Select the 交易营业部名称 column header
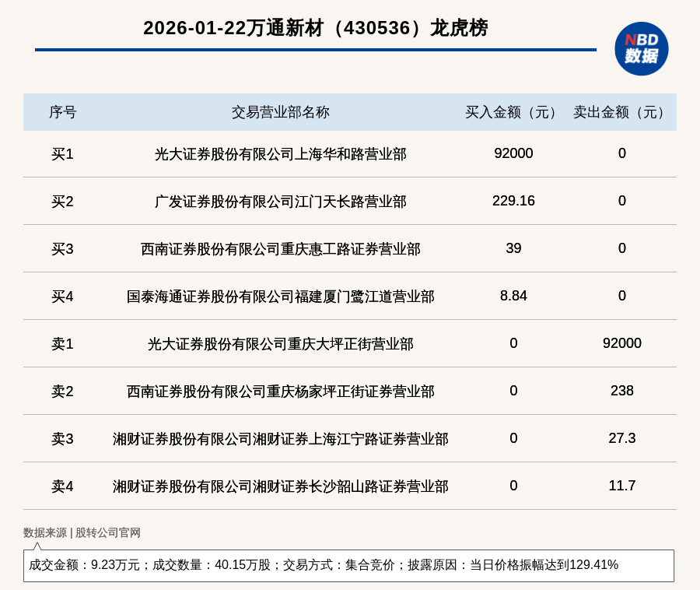 (x=280, y=112)
